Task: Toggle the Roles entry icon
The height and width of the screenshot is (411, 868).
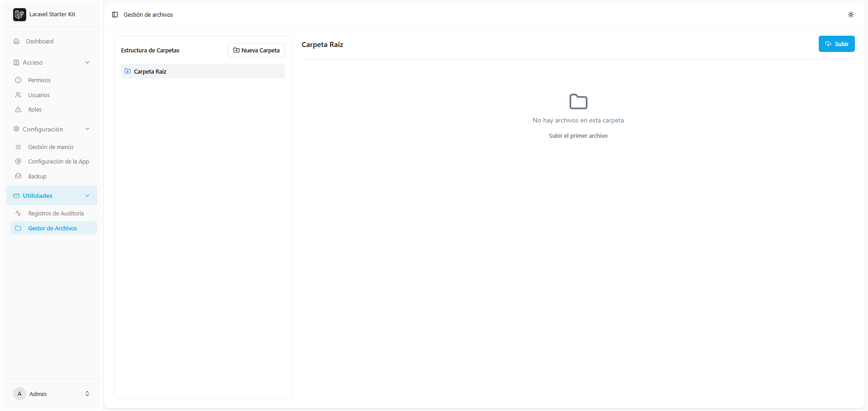Action: [18, 109]
